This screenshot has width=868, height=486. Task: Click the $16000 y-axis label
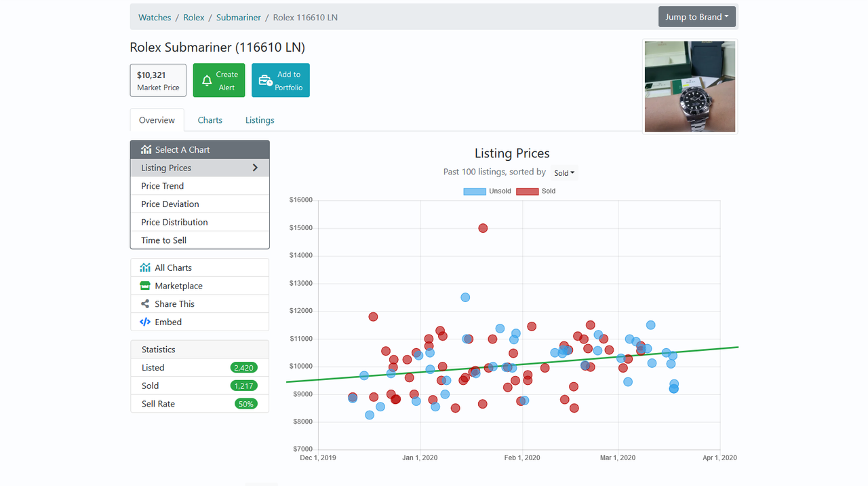[x=301, y=200]
